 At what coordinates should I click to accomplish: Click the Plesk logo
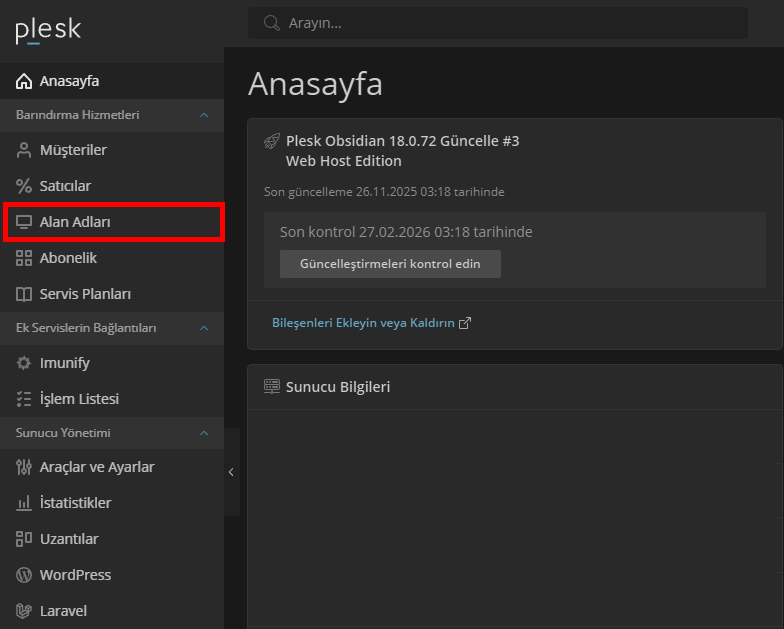(x=48, y=31)
